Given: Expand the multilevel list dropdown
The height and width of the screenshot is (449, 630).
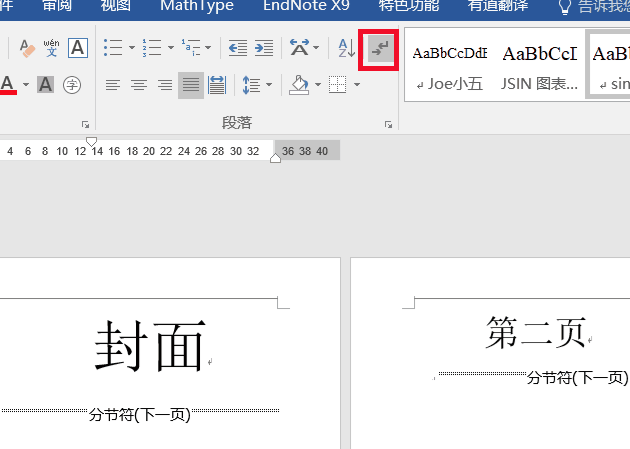Looking at the screenshot, I should tap(208, 48).
